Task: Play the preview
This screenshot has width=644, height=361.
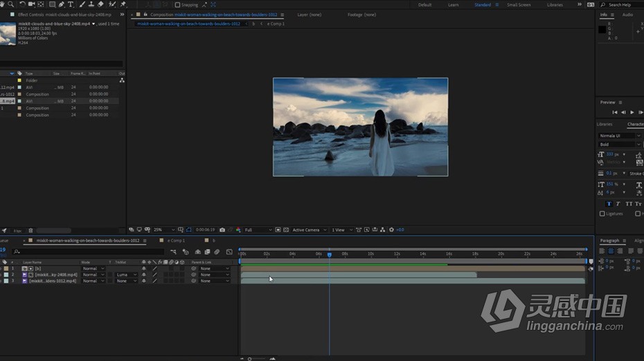Action: pyautogui.click(x=632, y=113)
